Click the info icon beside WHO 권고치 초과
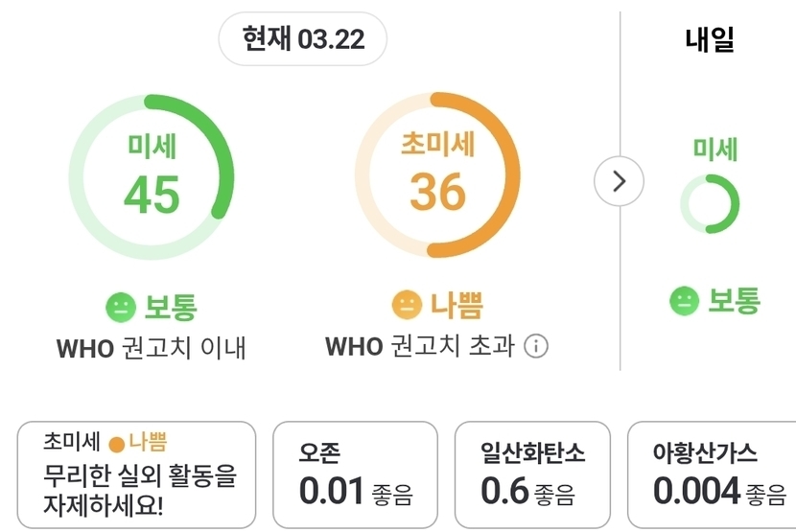796x532 pixels. (537, 346)
